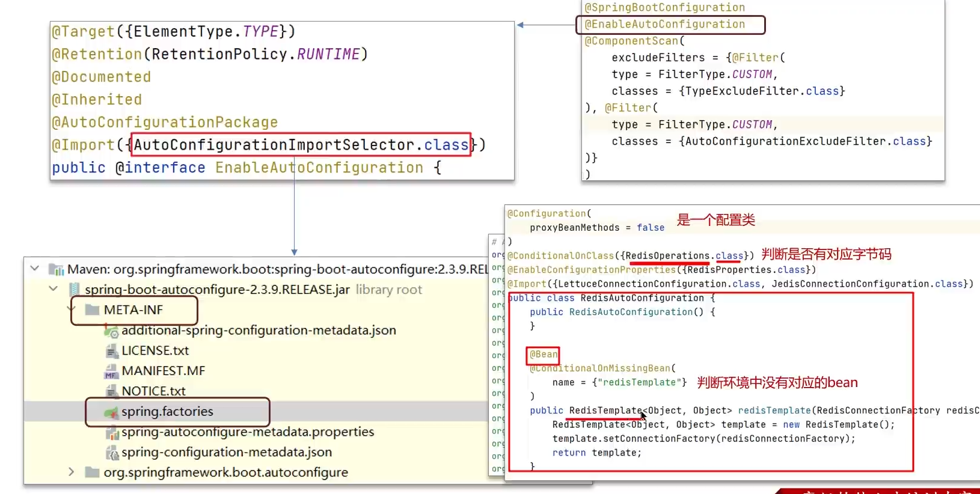Image resolution: width=980 pixels, height=494 pixels.
Task: Collapse the Maven spring-boot-autoconfigure library node
Action: click(x=35, y=269)
